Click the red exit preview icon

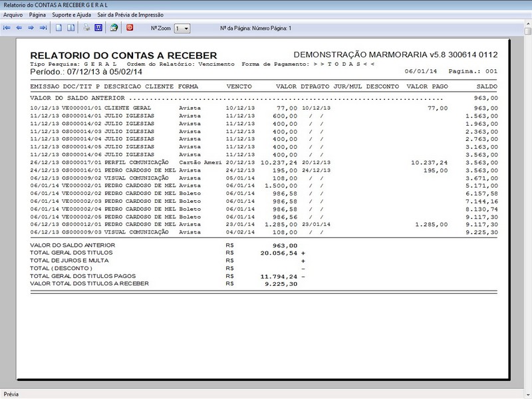[x=128, y=27]
